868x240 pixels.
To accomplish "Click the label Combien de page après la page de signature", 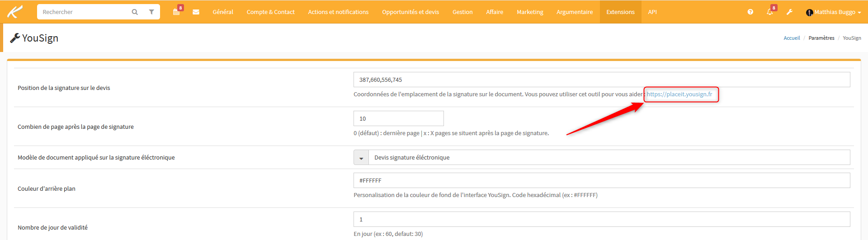I will pos(75,127).
